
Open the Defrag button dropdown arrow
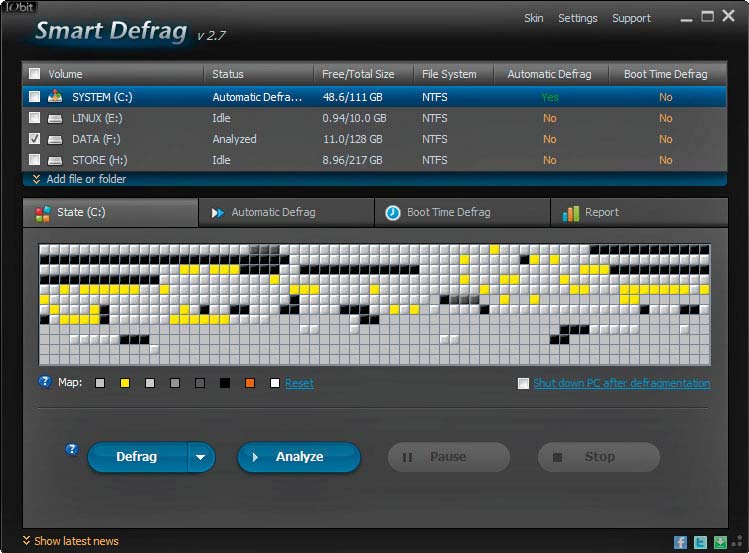pos(201,457)
